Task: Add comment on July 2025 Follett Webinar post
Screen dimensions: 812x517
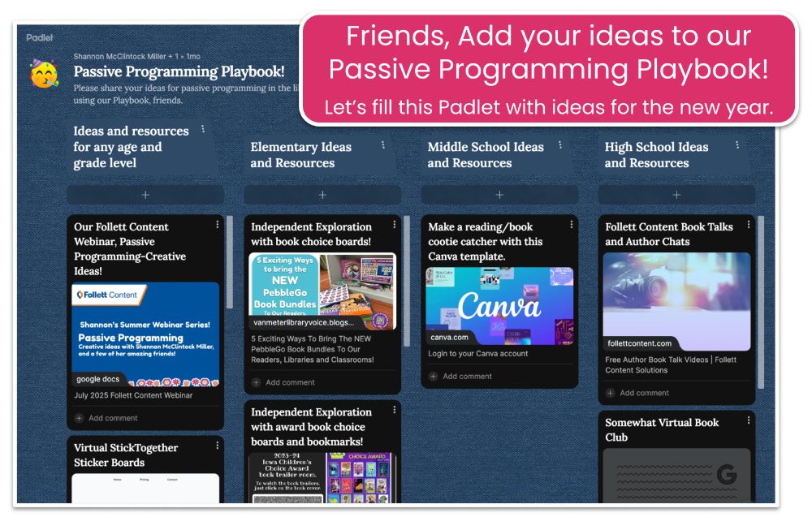Action: [x=113, y=418]
